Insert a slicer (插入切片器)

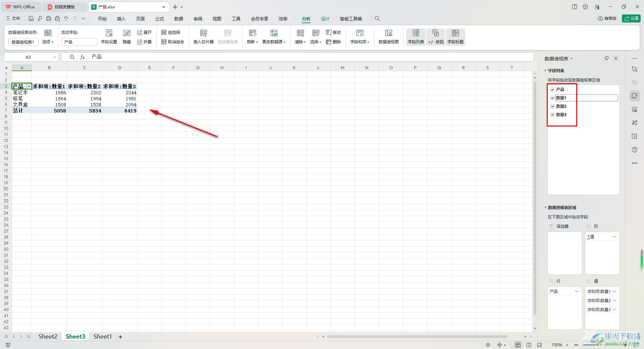(x=203, y=37)
